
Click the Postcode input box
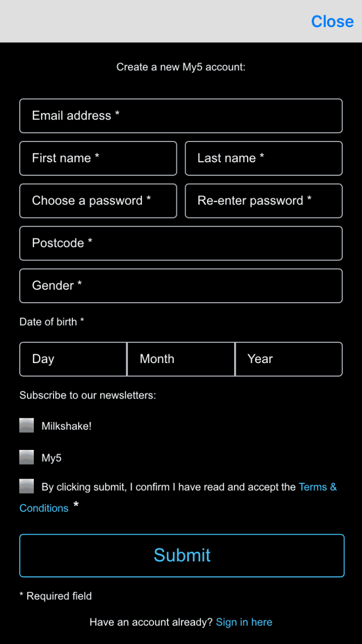(181, 243)
